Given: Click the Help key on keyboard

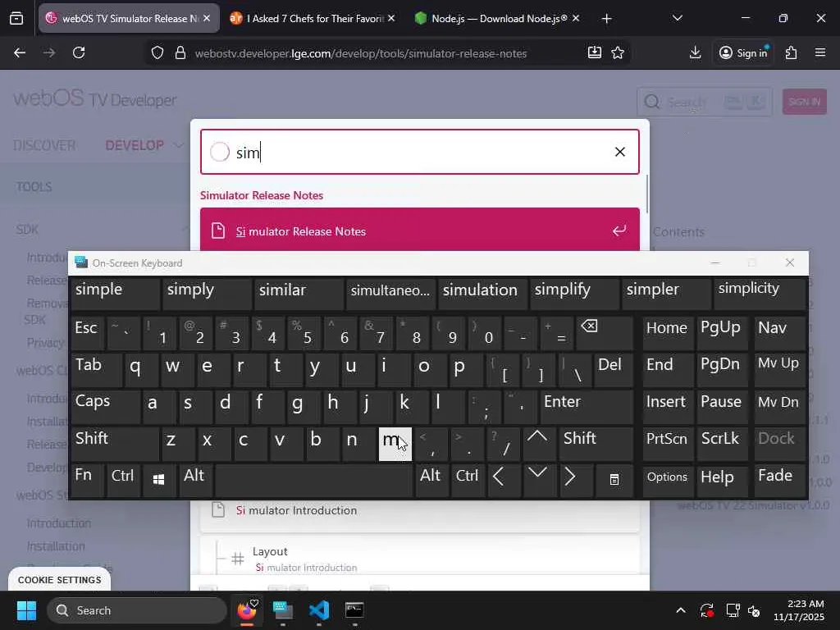Looking at the screenshot, I should coord(723,479).
